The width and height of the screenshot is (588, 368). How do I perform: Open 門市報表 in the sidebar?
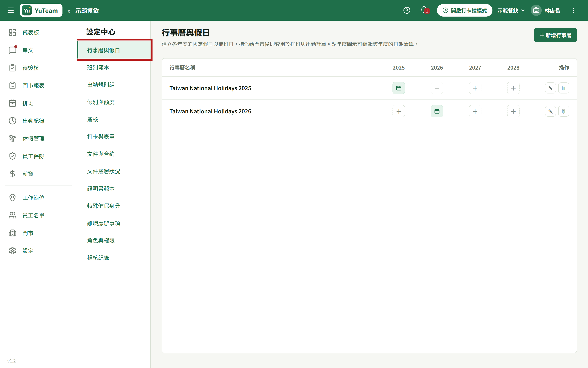pyautogui.click(x=38, y=85)
